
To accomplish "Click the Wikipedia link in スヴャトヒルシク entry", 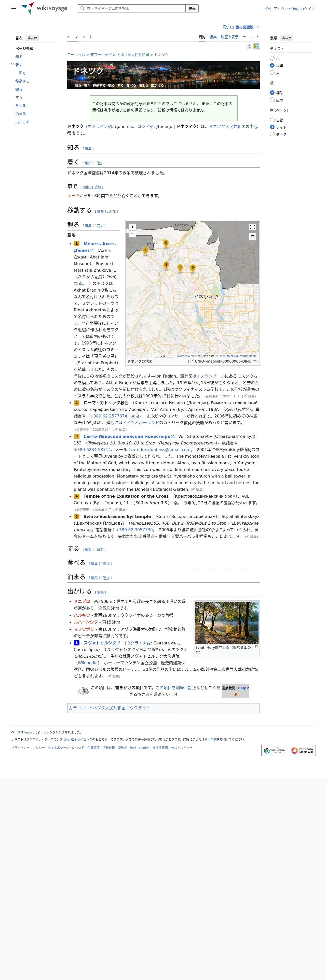I will pos(88,663).
